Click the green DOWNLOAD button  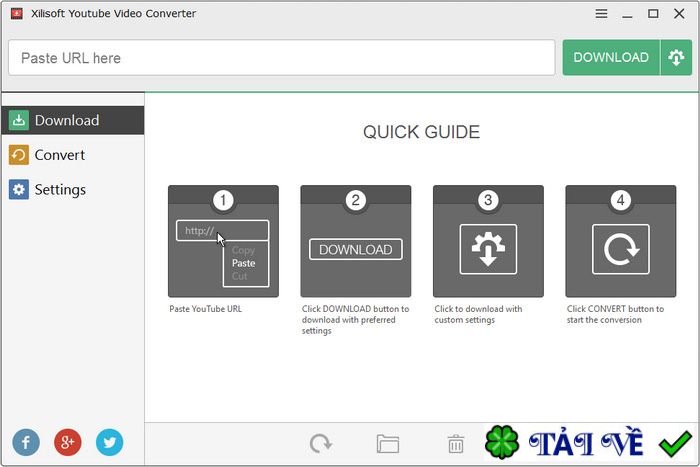pos(611,58)
